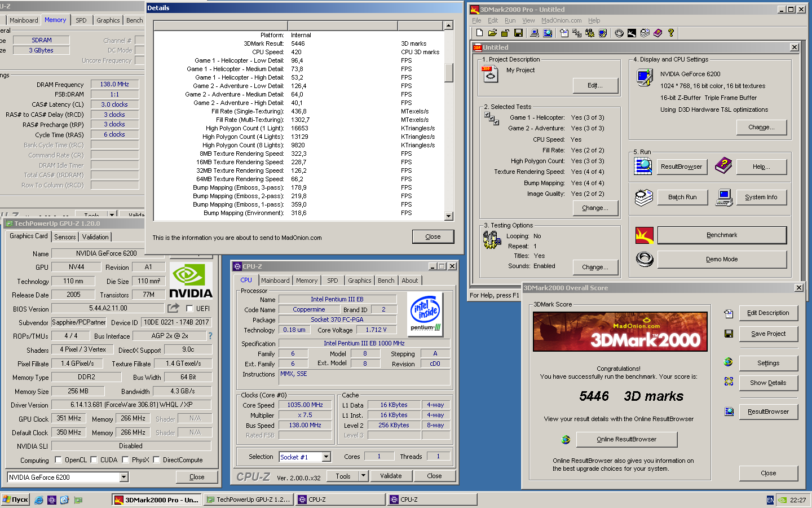Image resolution: width=812 pixels, height=508 pixels.
Task: Click NVIDIA logo in GPU-Z window
Action: click(191, 281)
